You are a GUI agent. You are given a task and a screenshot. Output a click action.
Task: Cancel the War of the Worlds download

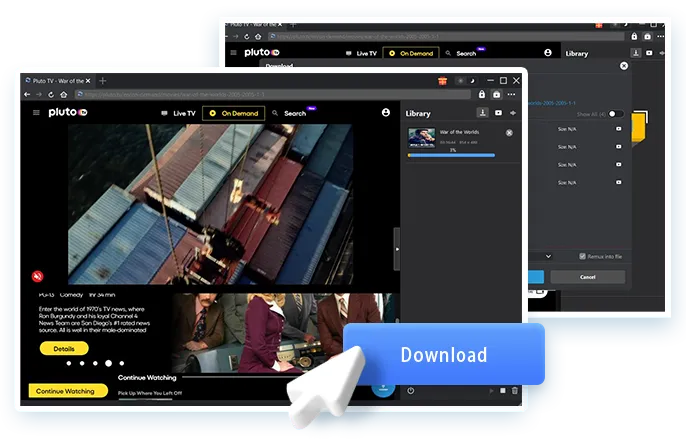coord(509,133)
